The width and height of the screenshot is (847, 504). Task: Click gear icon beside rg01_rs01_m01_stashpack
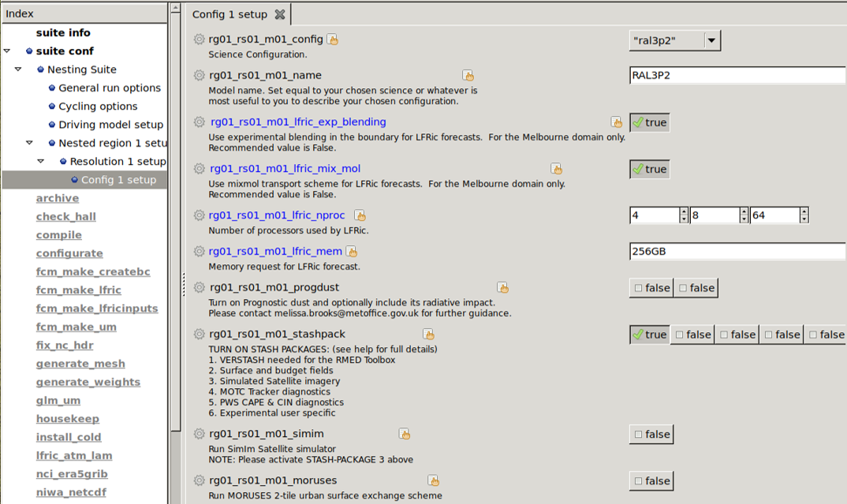point(200,334)
